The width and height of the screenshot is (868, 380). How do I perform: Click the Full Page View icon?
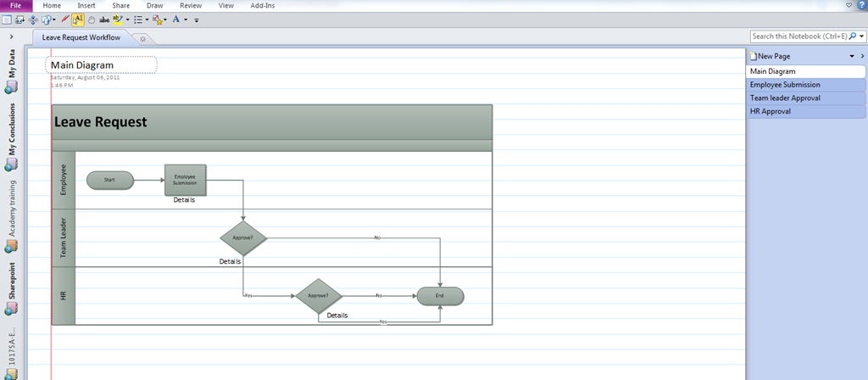(x=7, y=19)
